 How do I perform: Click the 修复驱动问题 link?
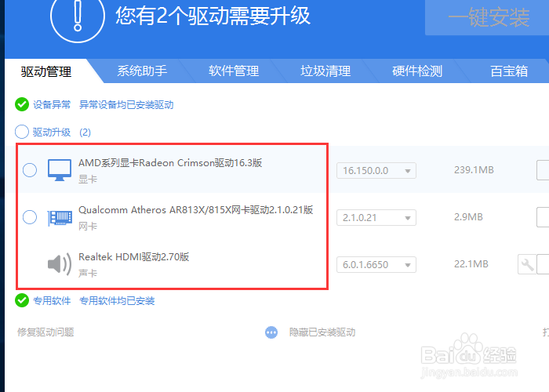click(x=45, y=332)
